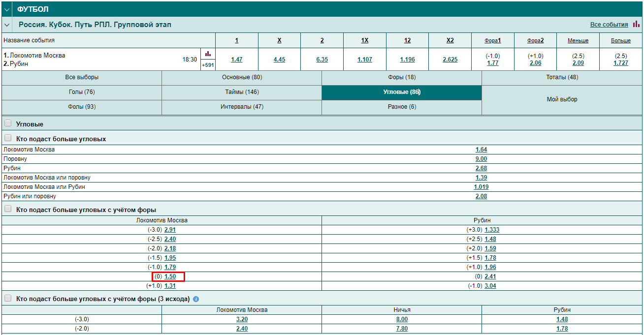
Task: Select Локомотив handicap (0) odds 1.50
Action: [170, 277]
